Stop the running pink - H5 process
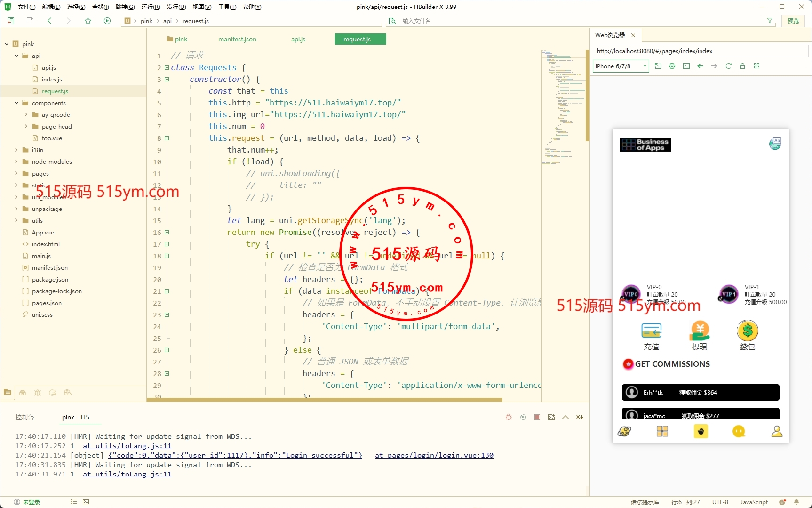Image resolution: width=812 pixels, height=508 pixels. pos(537,417)
